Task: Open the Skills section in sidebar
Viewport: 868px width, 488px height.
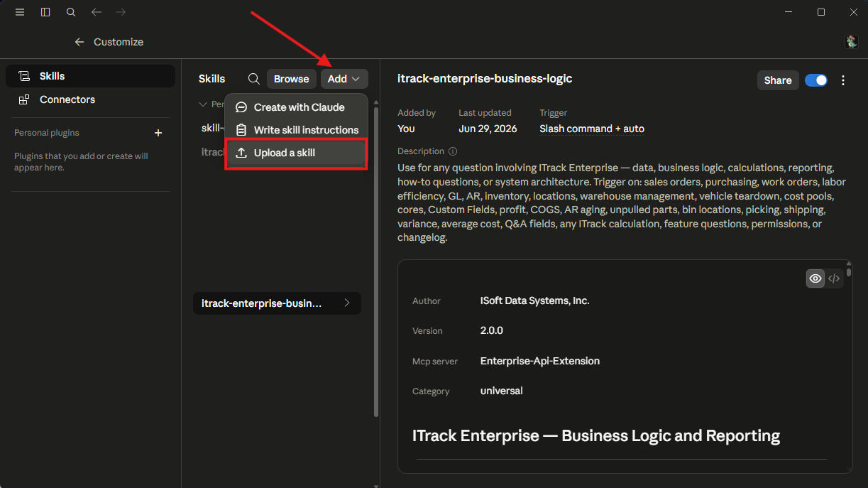Action: [90, 76]
